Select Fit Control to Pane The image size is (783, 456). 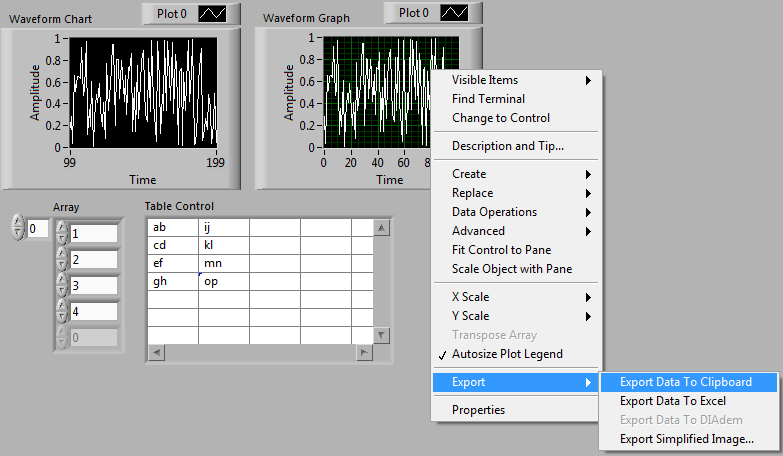point(516,250)
